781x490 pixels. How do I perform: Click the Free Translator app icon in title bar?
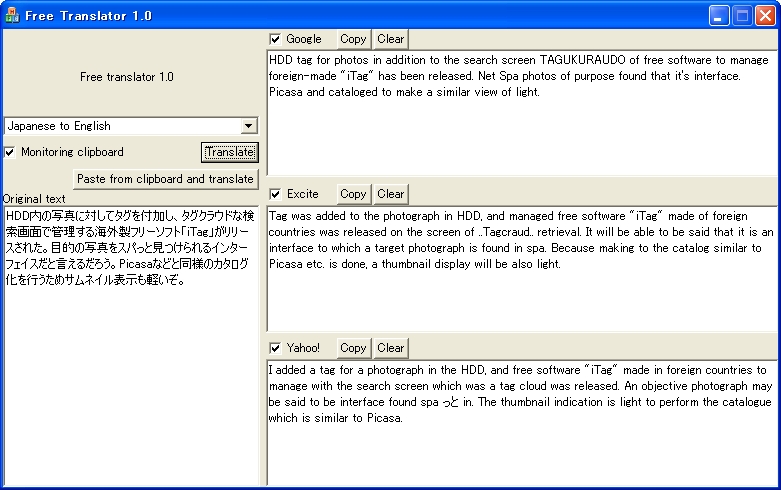[11, 15]
